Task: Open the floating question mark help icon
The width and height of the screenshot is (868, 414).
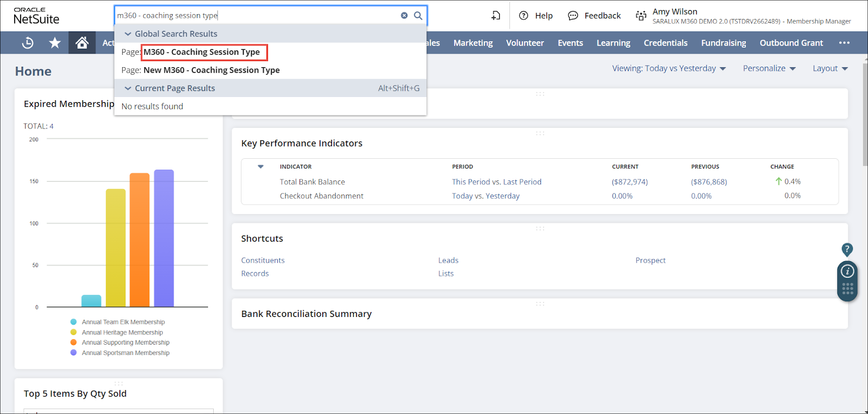Action: [847, 249]
